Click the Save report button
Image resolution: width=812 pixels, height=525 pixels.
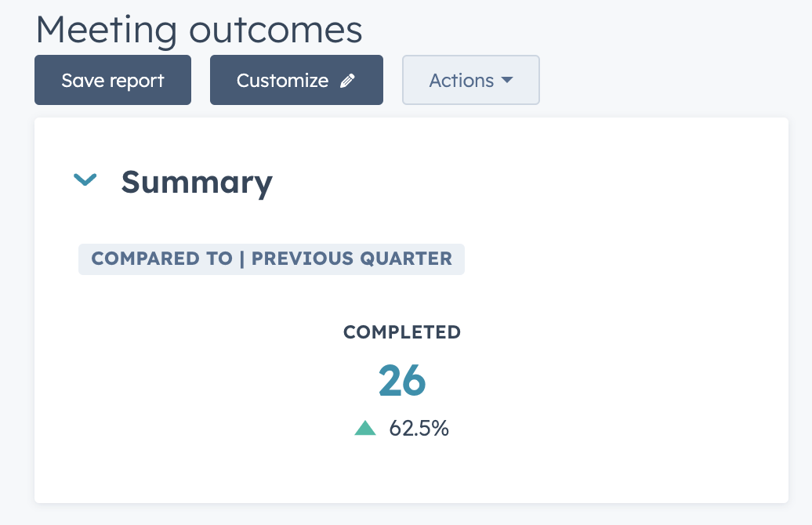coord(113,80)
